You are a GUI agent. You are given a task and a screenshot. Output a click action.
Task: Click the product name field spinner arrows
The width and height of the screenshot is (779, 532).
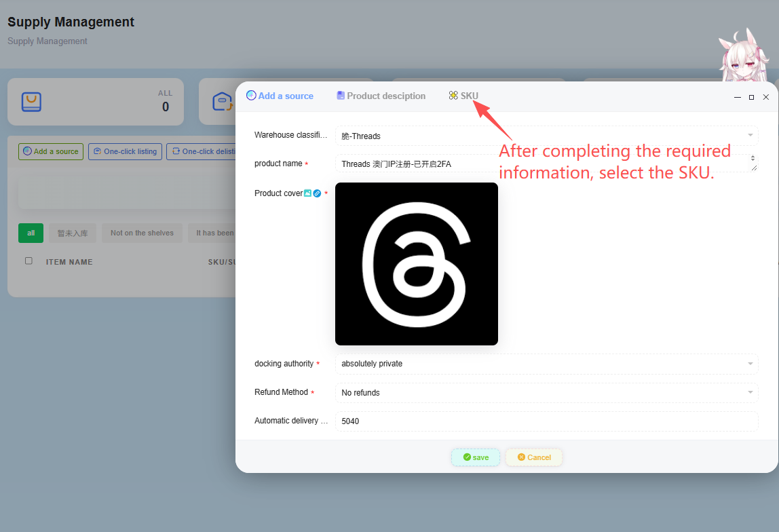pyautogui.click(x=753, y=158)
